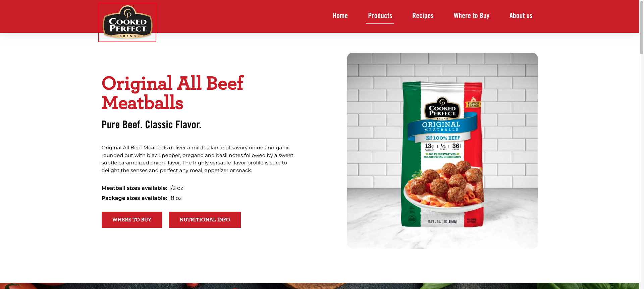Click the Package sizes available text

(x=142, y=198)
